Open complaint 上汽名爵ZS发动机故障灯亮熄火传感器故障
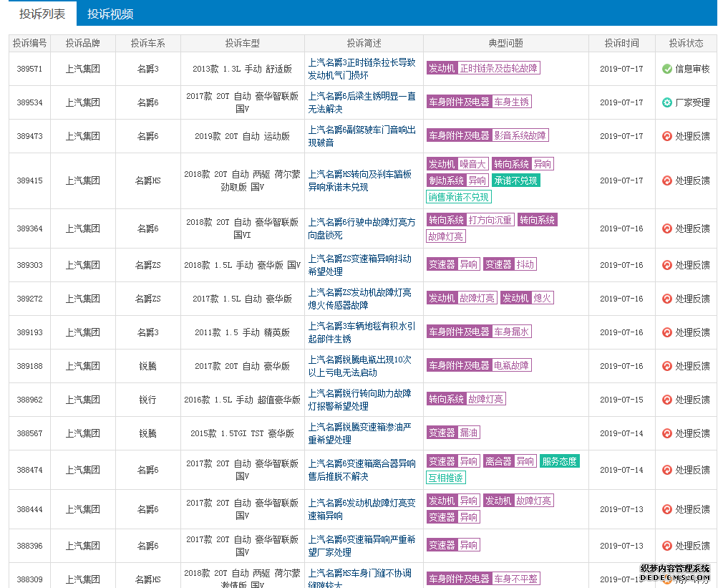Image resolution: width=718 pixels, height=588 pixels. coord(360,299)
